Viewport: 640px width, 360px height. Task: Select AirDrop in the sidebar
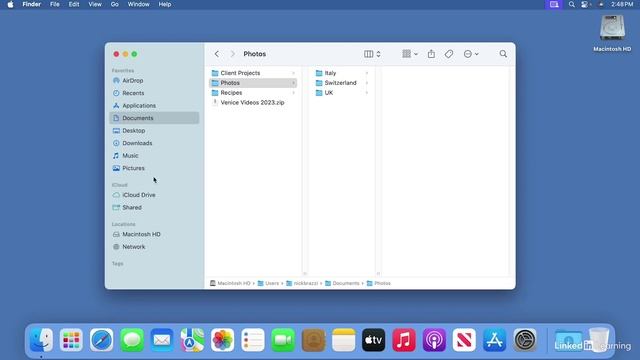[x=154, y=81]
